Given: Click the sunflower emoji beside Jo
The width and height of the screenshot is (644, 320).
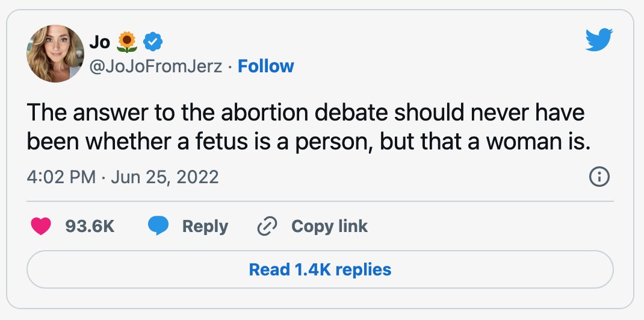Looking at the screenshot, I should [x=127, y=42].
